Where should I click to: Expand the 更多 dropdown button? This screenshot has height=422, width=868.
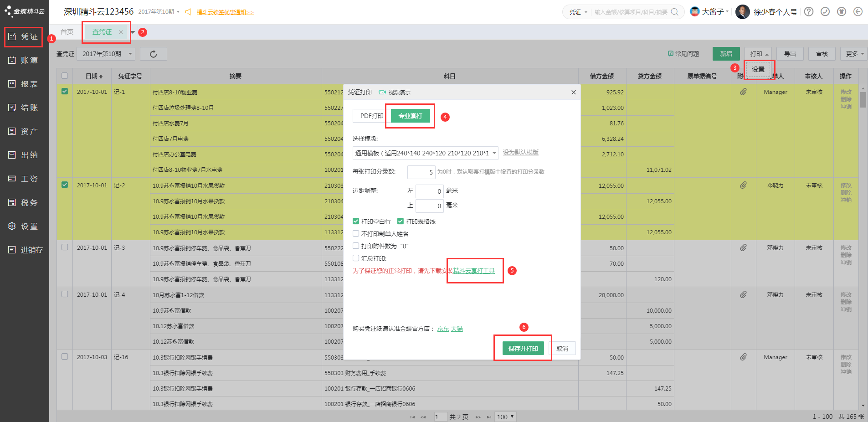854,54
